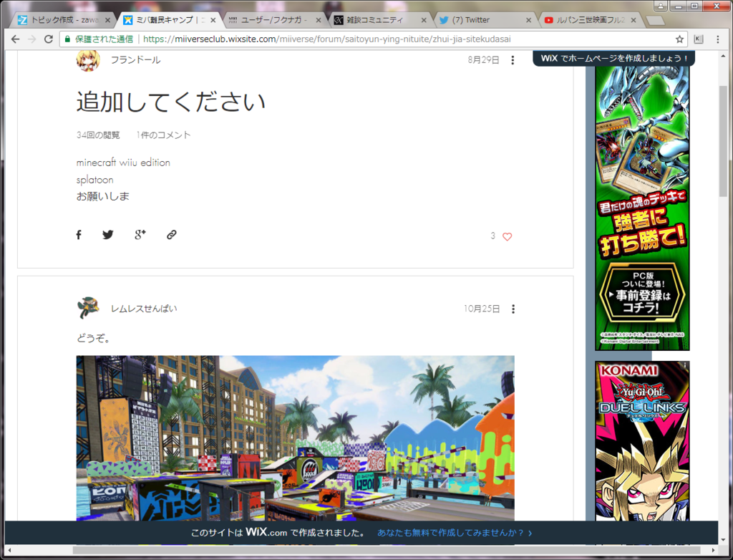Viewport: 733px width, 560px height.
Task: Like the post with the heart icon
Action: tap(508, 237)
